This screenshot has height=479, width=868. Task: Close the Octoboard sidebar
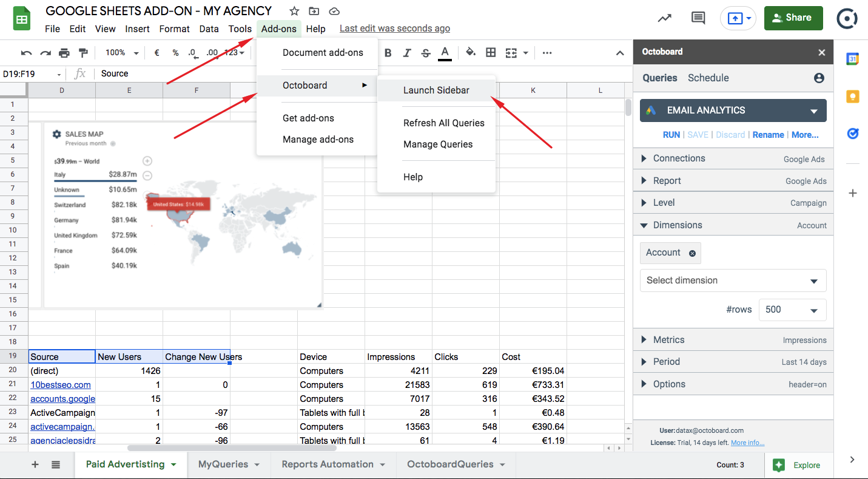coord(822,52)
